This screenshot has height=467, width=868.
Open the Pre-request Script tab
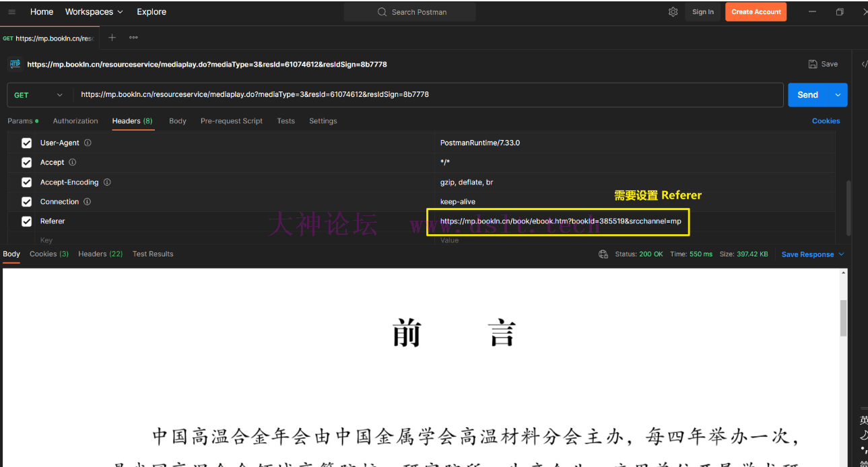[232, 121]
